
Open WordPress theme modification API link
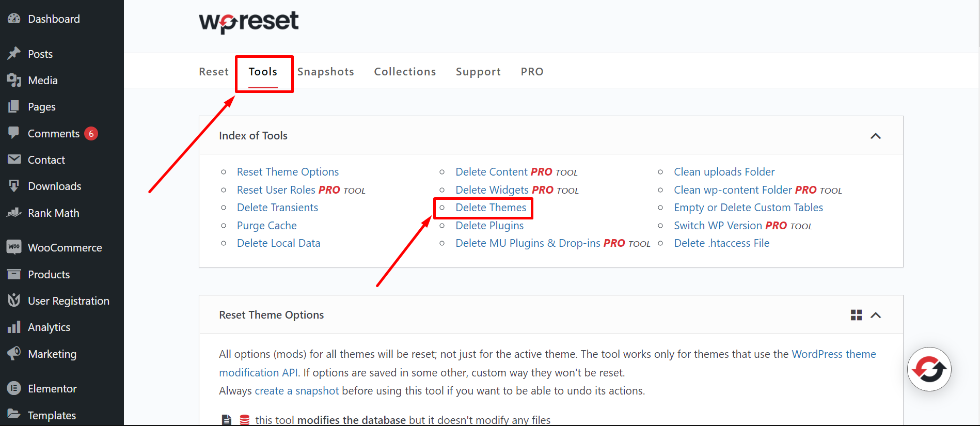point(834,354)
